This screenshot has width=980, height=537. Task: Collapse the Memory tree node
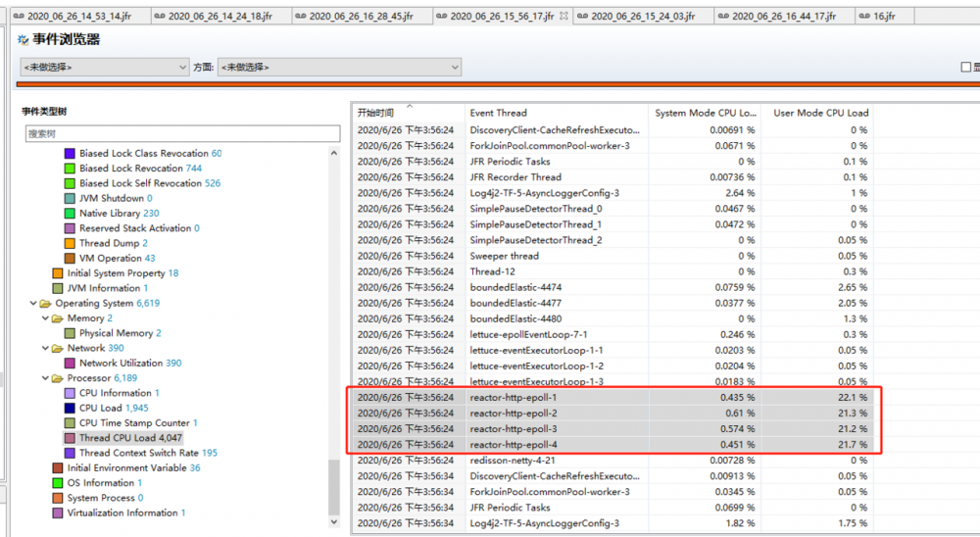point(45,318)
